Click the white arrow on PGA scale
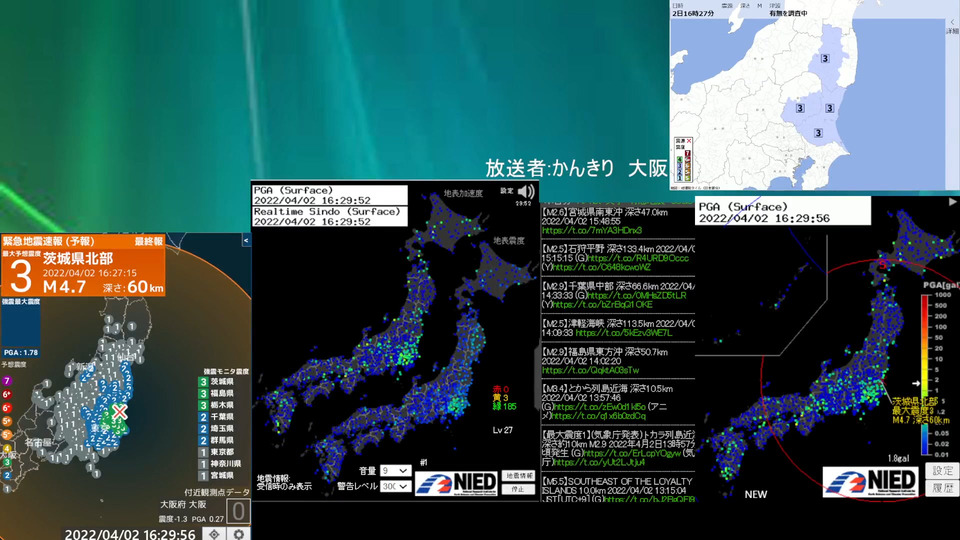 coord(916,383)
